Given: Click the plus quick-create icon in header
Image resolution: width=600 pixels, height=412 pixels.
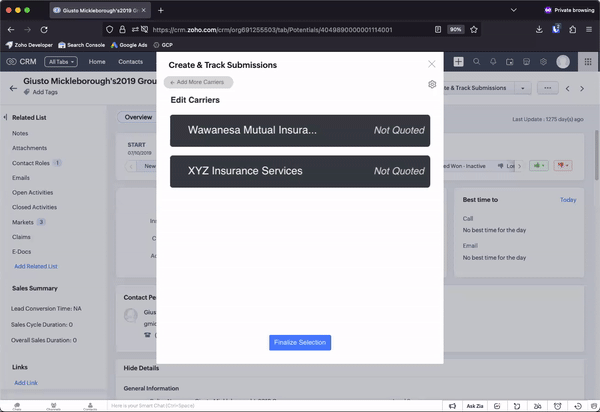Looking at the screenshot, I should 458,62.
